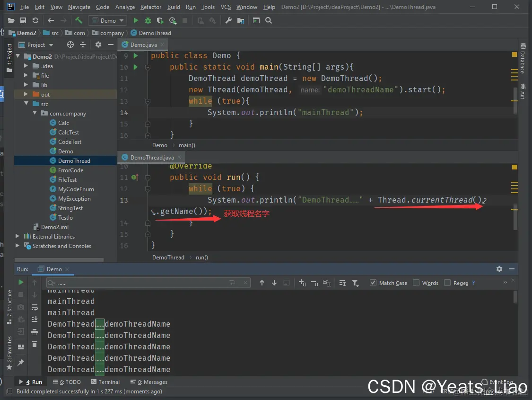Collapse the Demo2 root node
The height and width of the screenshot is (400, 532).
[x=17, y=56]
